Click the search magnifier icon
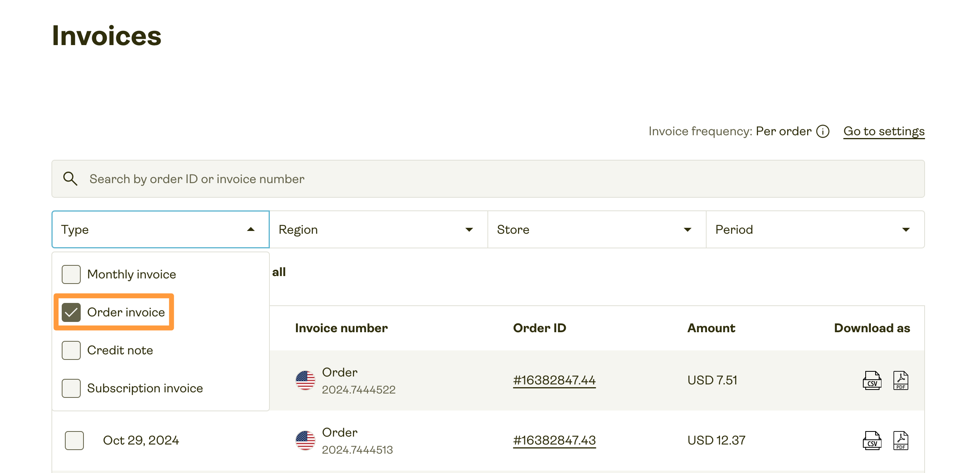The width and height of the screenshot is (980, 473). click(x=70, y=179)
